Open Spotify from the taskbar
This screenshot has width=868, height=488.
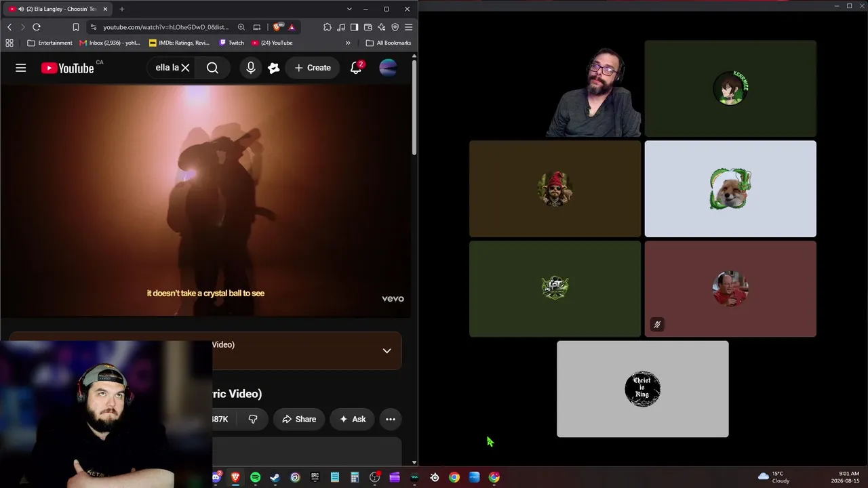tap(256, 477)
